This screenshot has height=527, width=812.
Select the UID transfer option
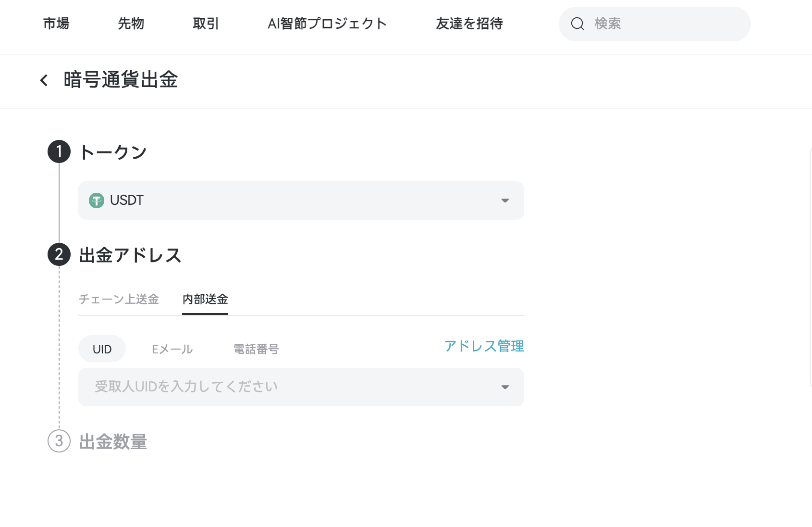[102, 349]
